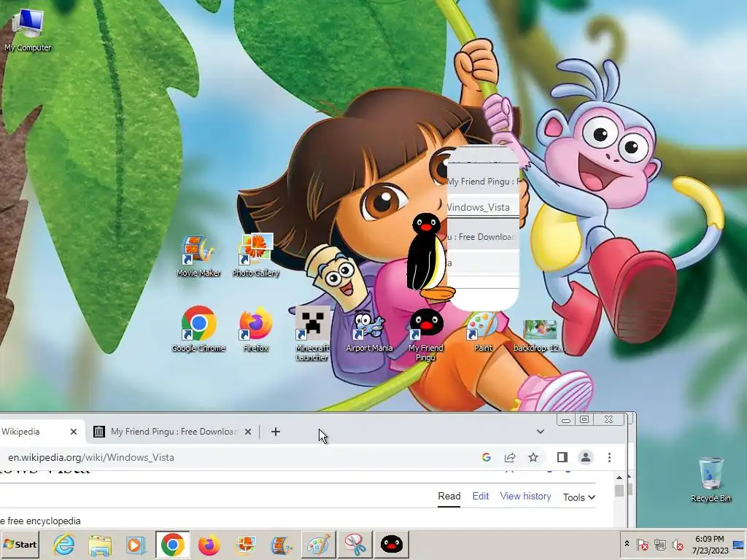Open the clock showing 6:09 PM

point(709,544)
